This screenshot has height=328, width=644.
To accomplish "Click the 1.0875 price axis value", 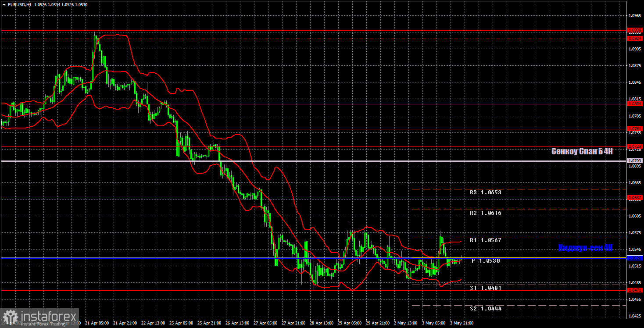I will coord(635,65).
